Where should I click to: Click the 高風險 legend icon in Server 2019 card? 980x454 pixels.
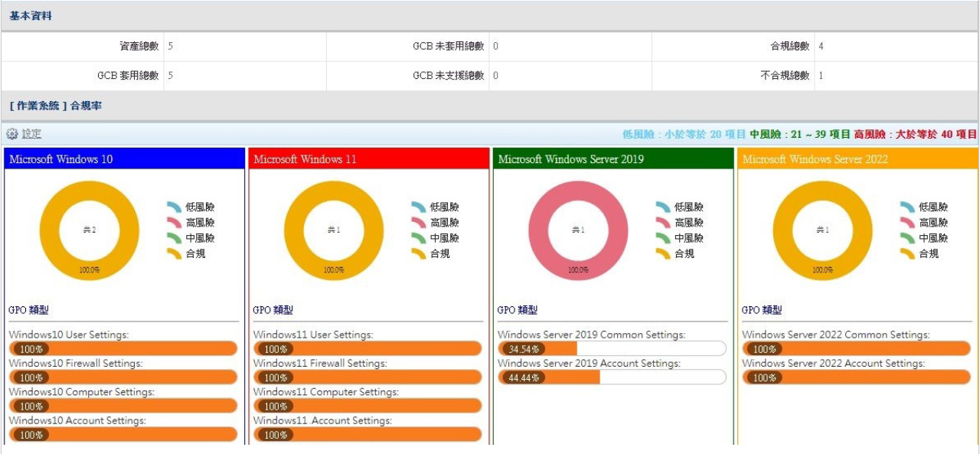click(663, 222)
